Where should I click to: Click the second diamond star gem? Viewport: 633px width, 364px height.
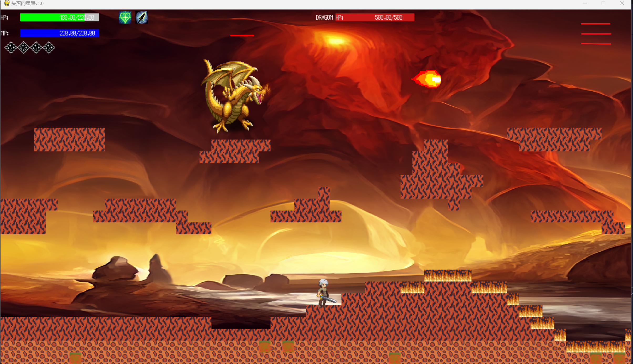click(x=23, y=48)
